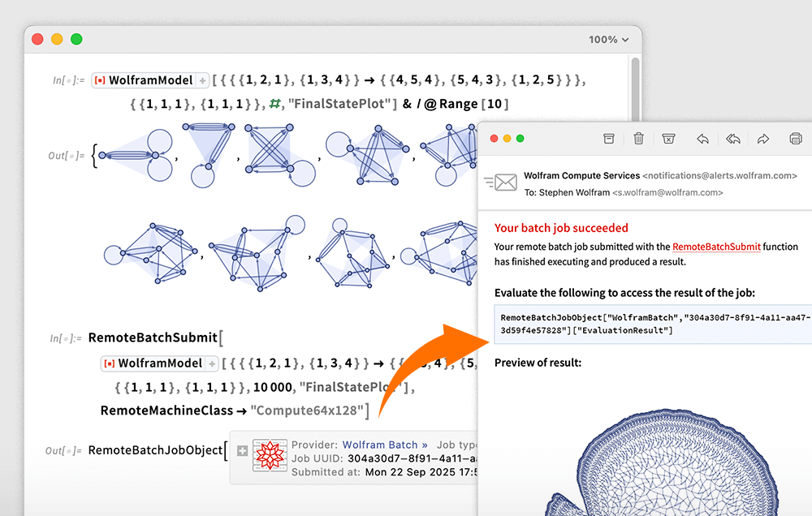Click the RemoteBatchJobObject code box in email

[x=650, y=324]
